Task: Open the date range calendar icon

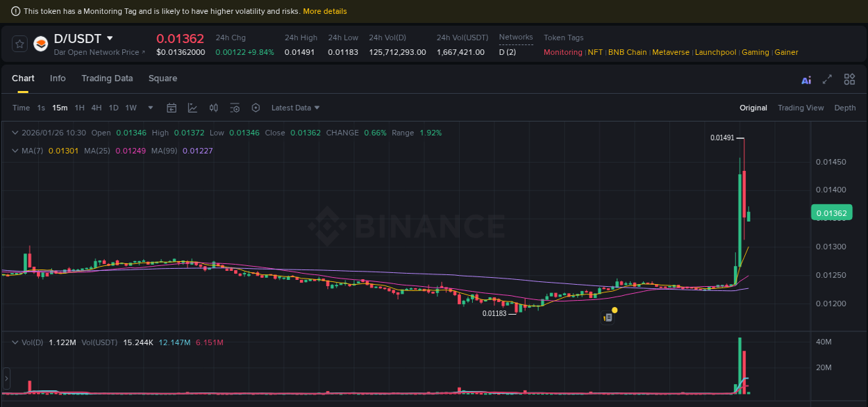Action: coord(172,108)
